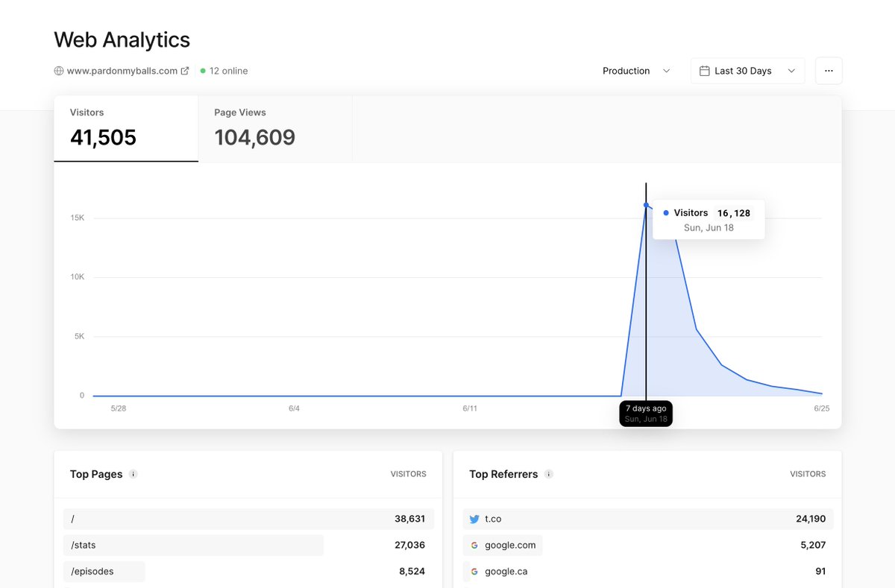Click the Twitter bird icon for t.co
895x588 pixels.
pyautogui.click(x=474, y=519)
